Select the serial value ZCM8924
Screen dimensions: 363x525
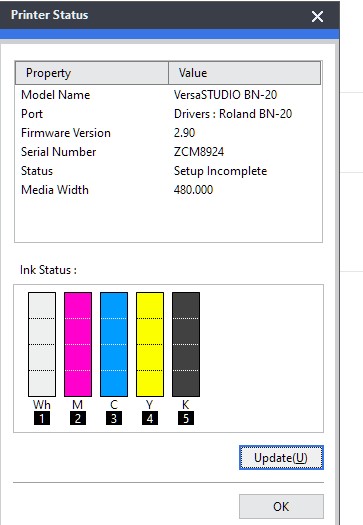click(x=199, y=152)
